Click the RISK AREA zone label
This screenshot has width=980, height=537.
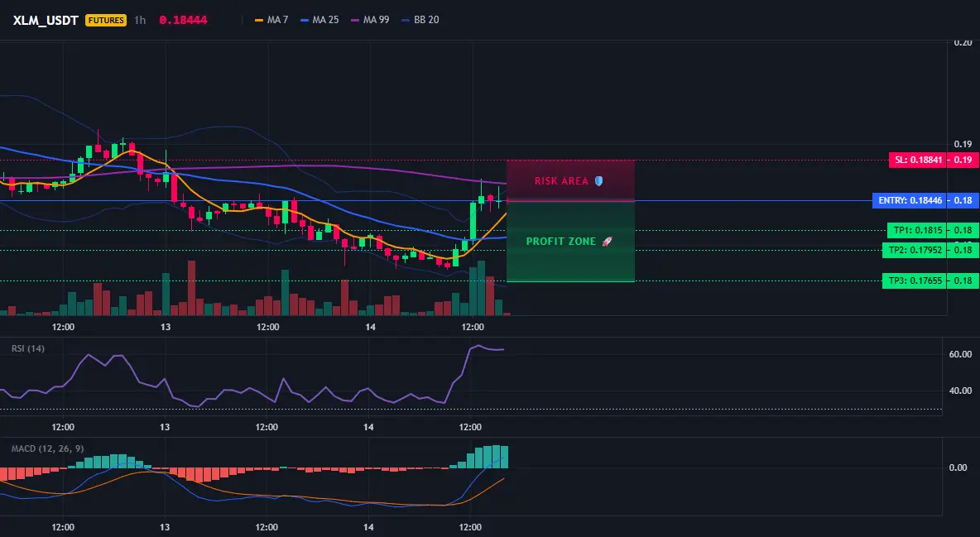pos(561,181)
